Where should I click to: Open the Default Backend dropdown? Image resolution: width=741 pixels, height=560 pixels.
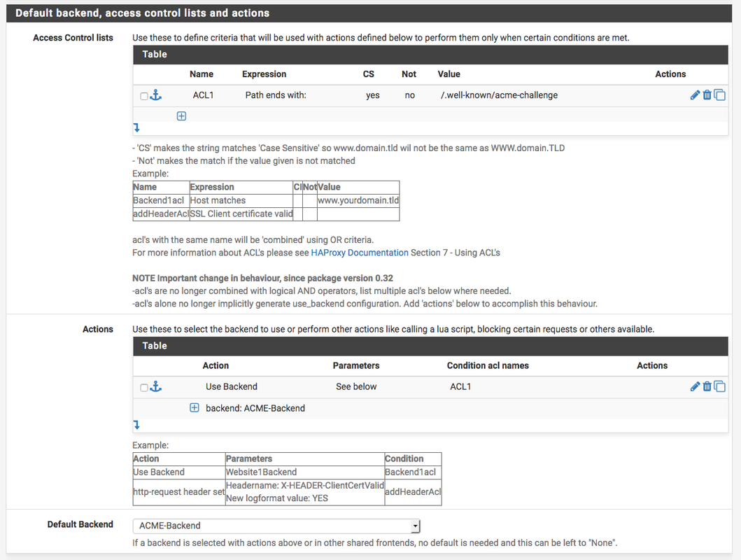click(276, 526)
